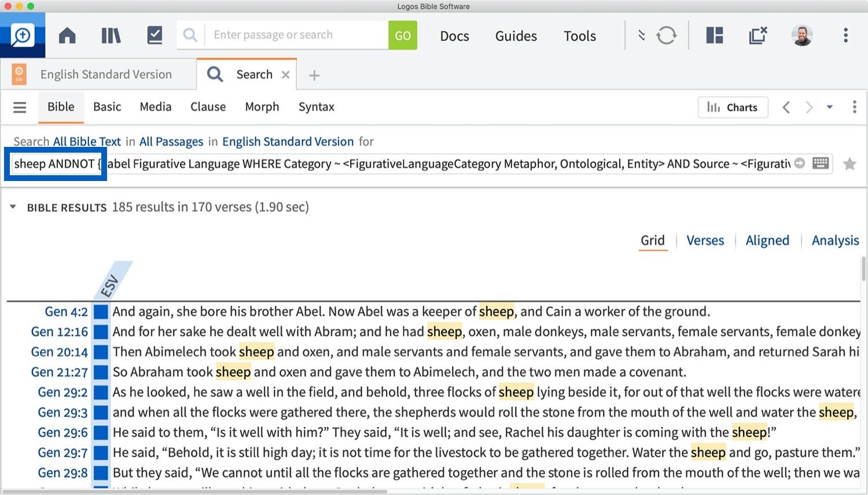868x495 pixels.
Task: Click the close all panels icon
Action: [757, 35]
